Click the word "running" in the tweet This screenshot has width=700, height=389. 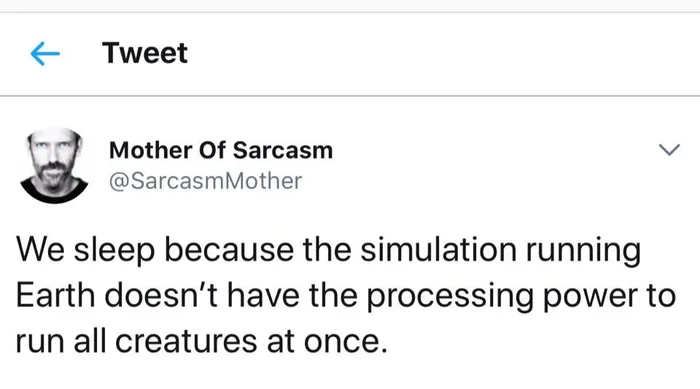coord(583,251)
